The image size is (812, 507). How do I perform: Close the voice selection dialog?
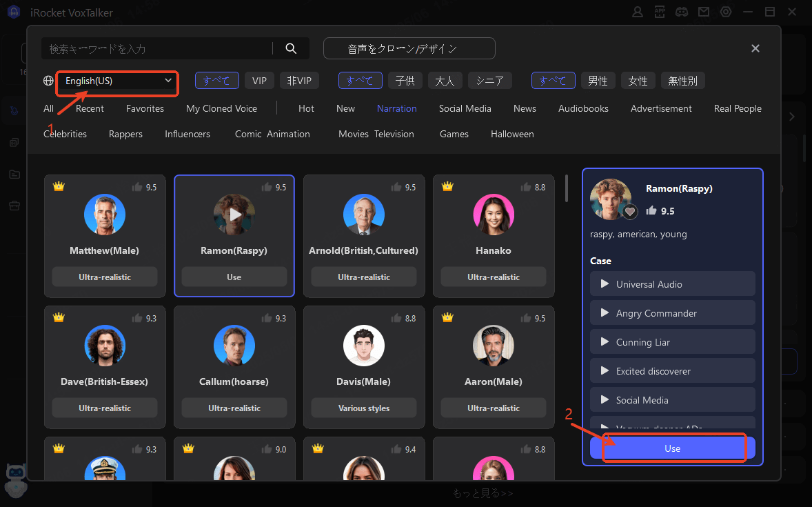tap(755, 48)
